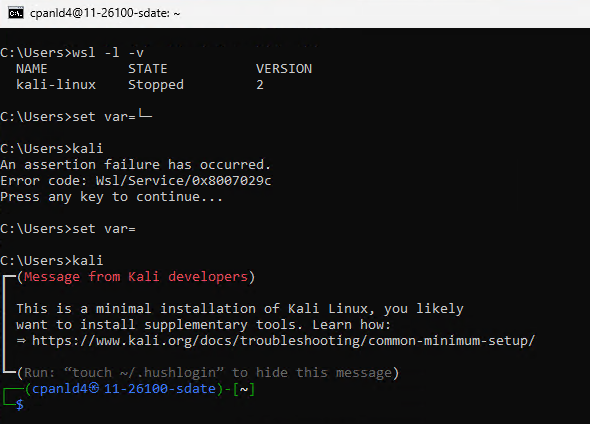Open the cmd icon system menu
Image resolution: width=590 pixels, height=424 pixels.
(16, 13)
